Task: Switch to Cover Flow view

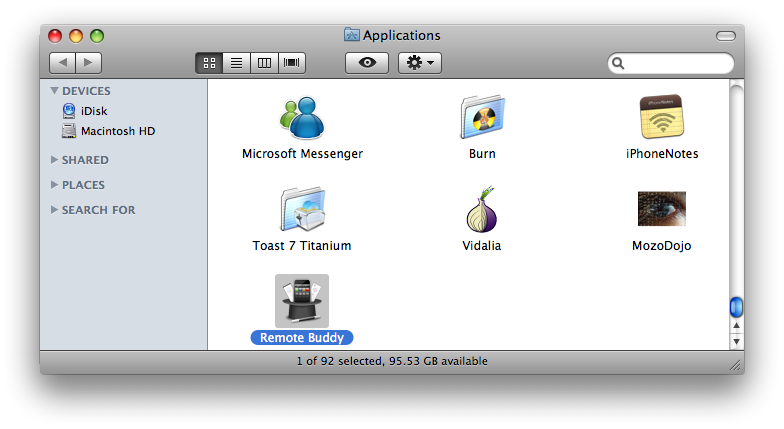Action: click(292, 62)
